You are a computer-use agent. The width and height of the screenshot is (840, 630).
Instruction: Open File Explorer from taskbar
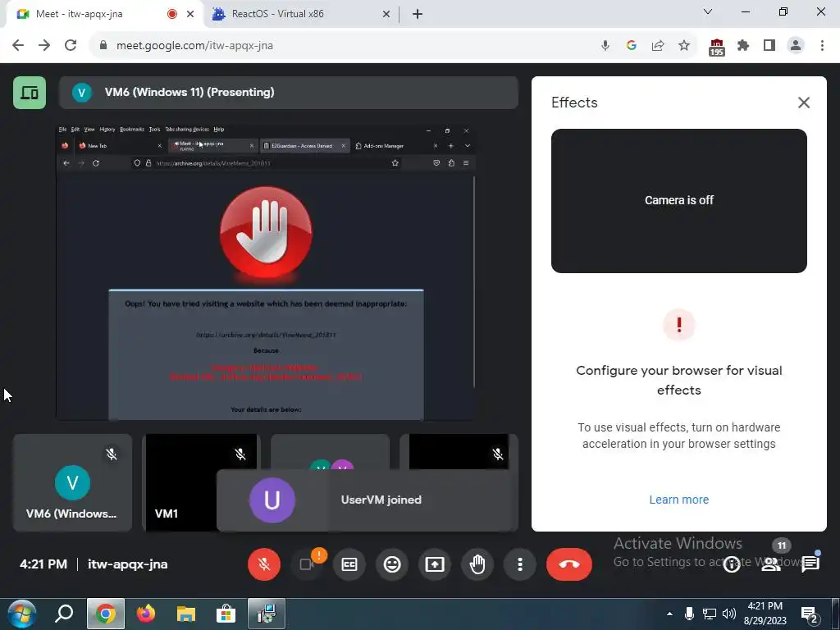click(186, 614)
